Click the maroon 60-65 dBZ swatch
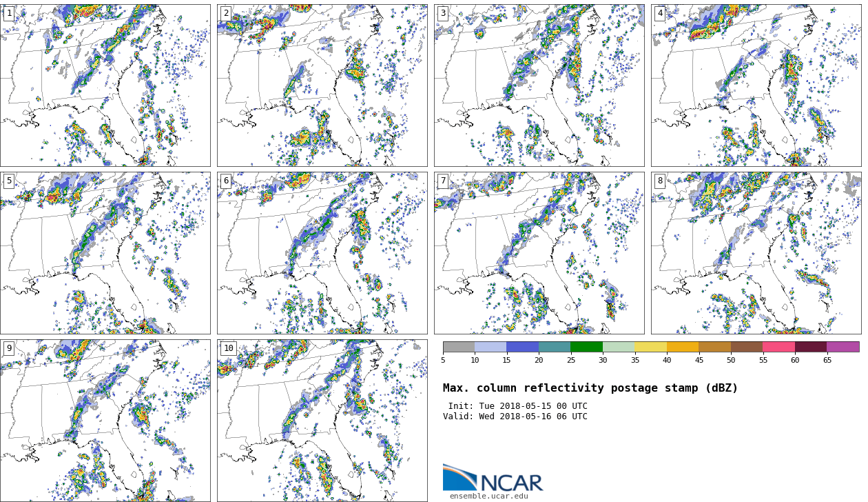The height and width of the screenshot is (502, 868). 811,347
